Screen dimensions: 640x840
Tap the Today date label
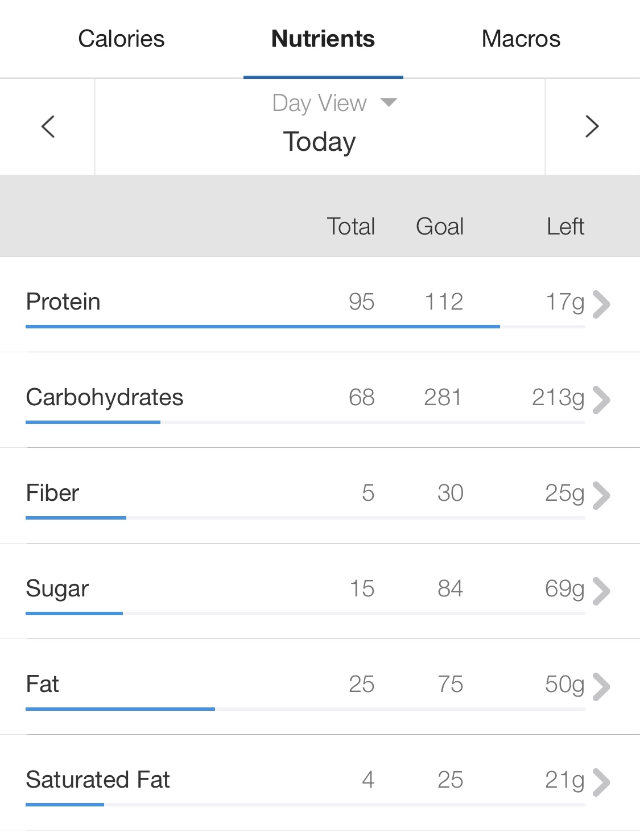pyautogui.click(x=320, y=142)
